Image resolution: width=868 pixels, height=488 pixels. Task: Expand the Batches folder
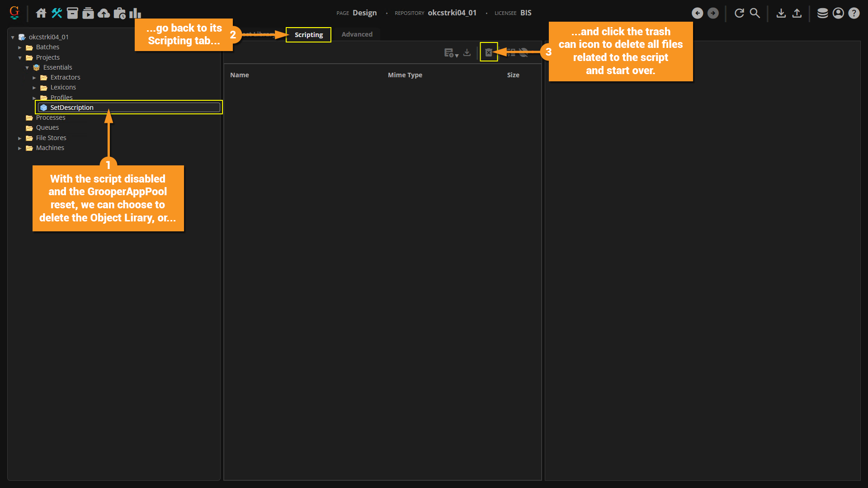(x=20, y=47)
